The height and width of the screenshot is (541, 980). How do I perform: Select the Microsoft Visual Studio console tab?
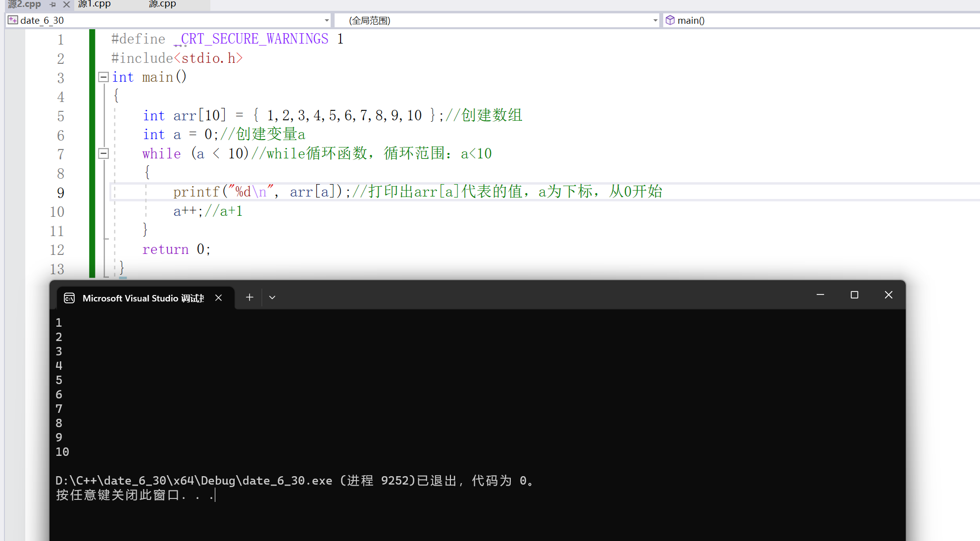click(x=143, y=298)
